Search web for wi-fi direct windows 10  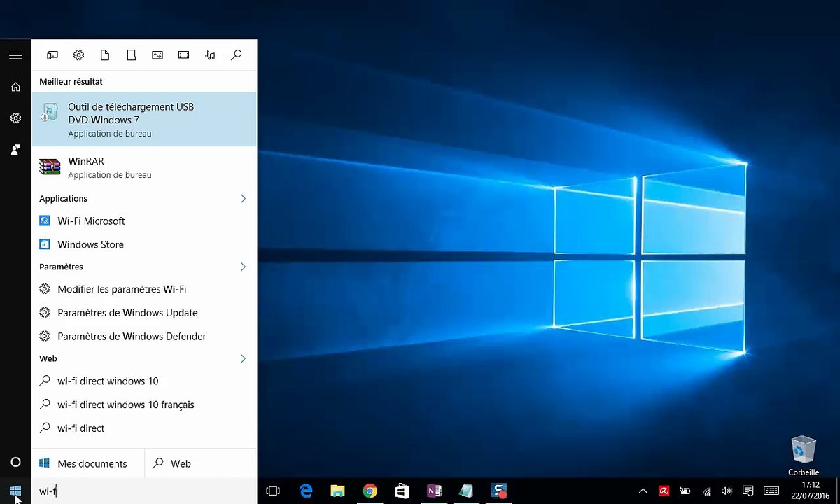[144, 381]
